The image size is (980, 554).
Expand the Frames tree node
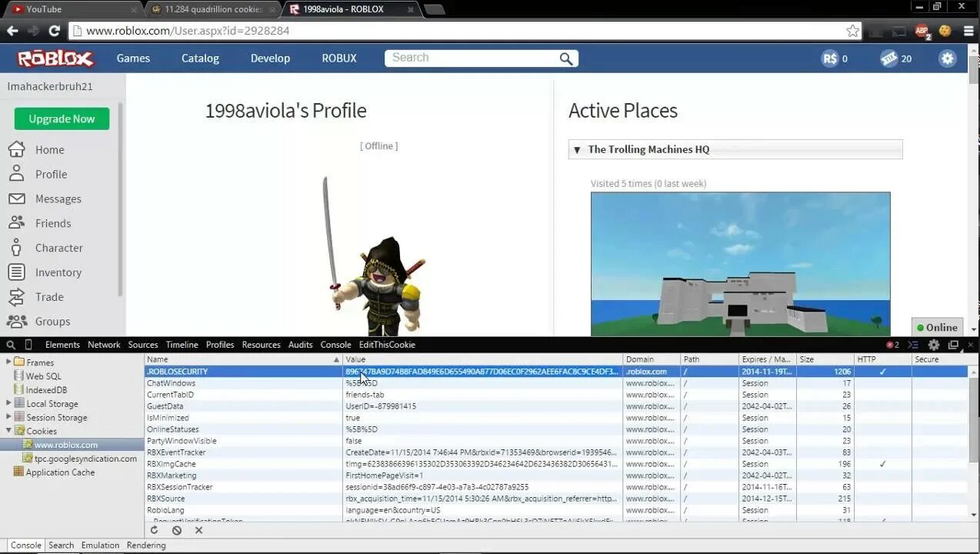(8, 362)
